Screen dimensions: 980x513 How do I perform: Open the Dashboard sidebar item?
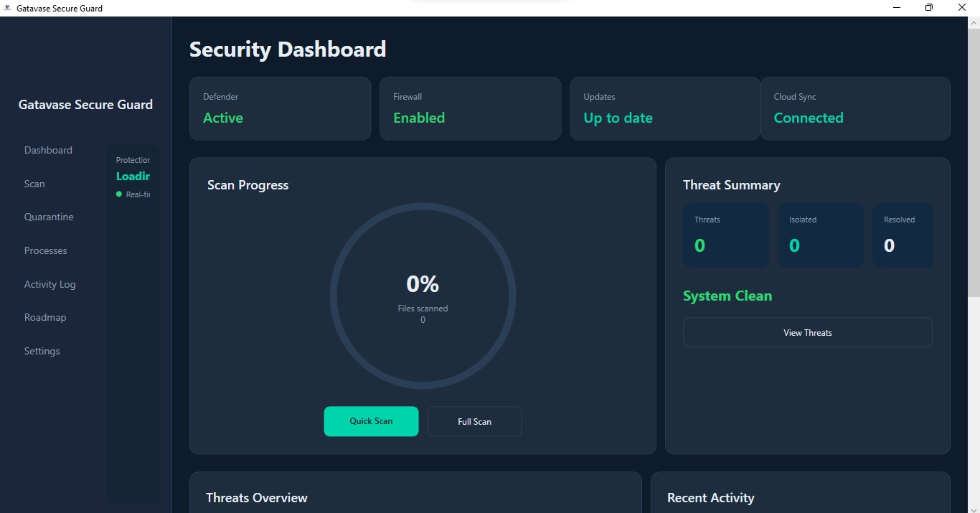[48, 150]
